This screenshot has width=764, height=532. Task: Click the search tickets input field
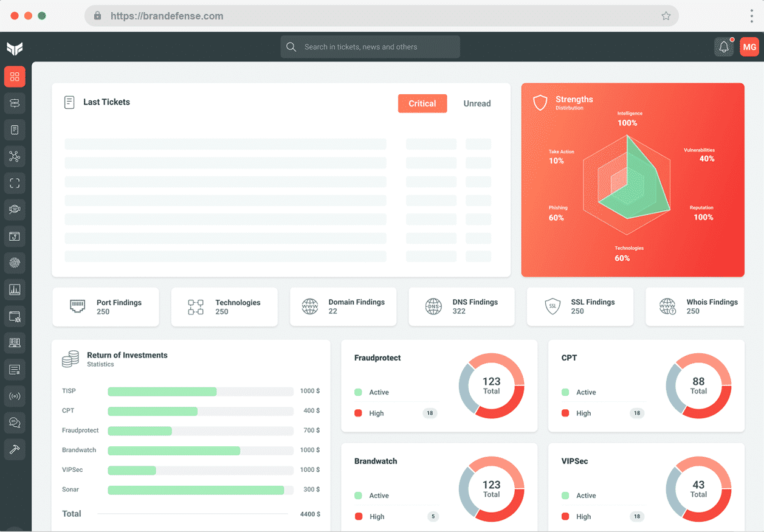(x=370, y=47)
